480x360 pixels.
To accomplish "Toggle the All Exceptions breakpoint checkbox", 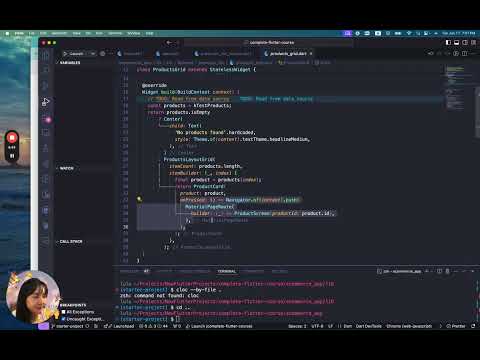I will [64, 312].
